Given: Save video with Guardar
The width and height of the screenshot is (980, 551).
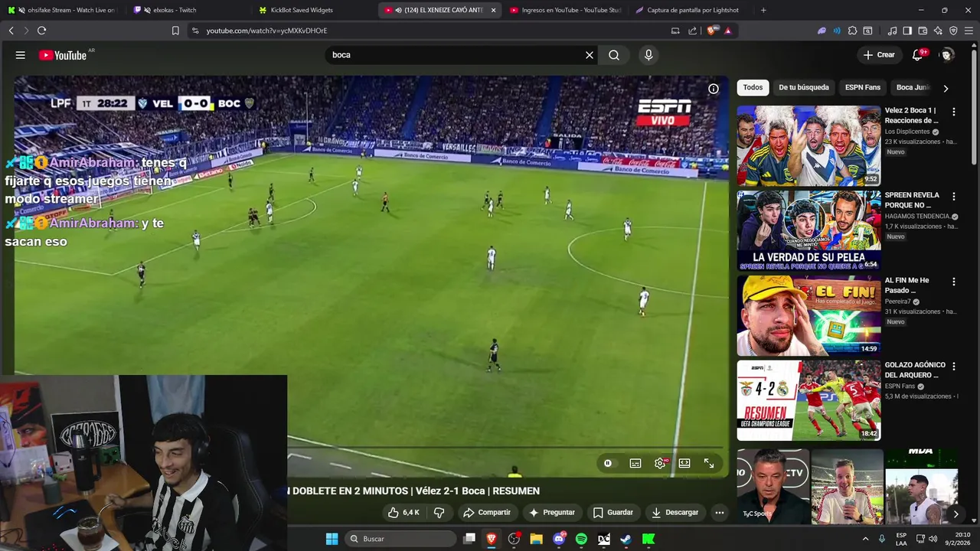Looking at the screenshot, I should click(613, 512).
